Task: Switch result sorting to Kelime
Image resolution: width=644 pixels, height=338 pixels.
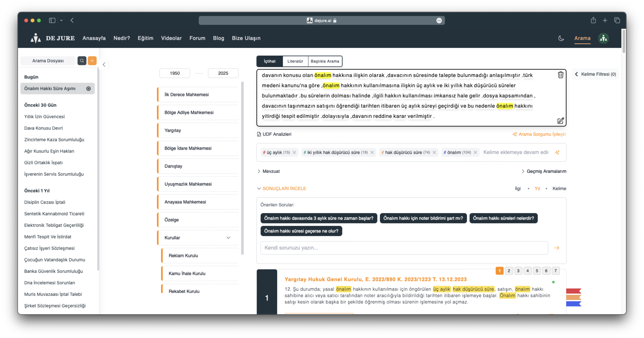Action: click(559, 188)
